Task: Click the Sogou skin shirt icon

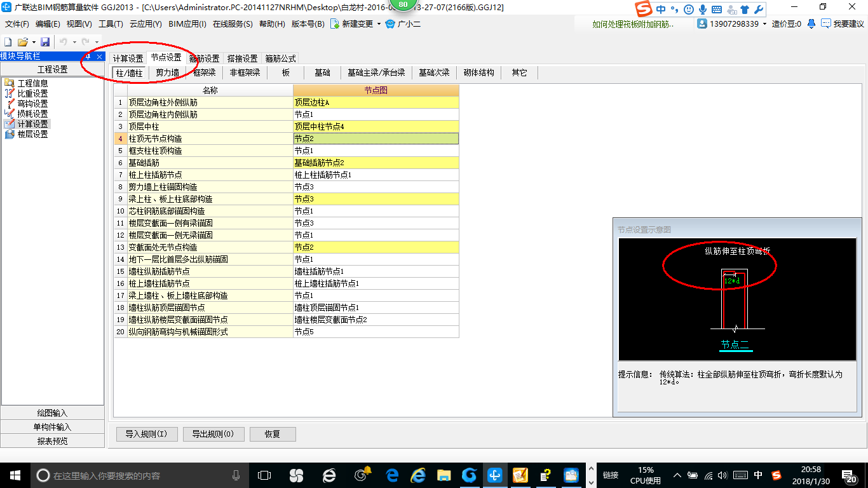Action: tap(745, 10)
